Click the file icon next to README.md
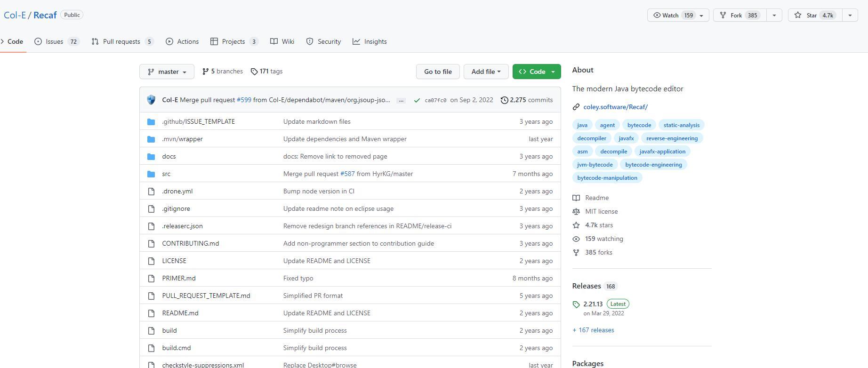 point(151,313)
